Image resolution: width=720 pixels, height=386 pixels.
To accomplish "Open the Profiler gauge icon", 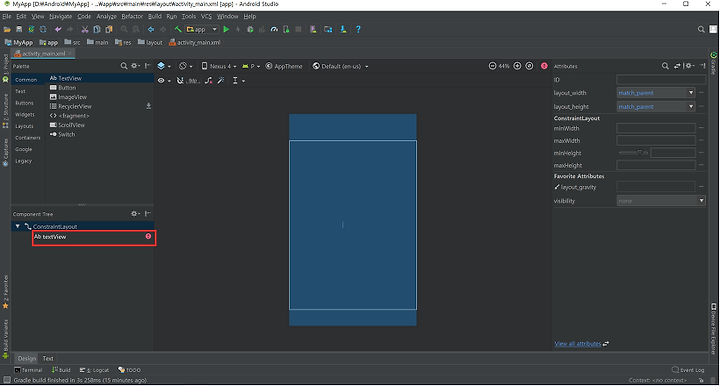I will [274, 29].
